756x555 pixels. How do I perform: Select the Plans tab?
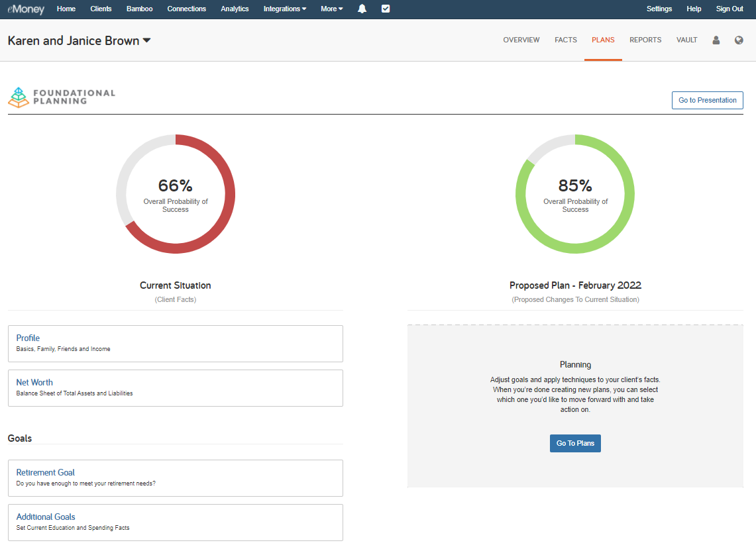pyautogui.click(x=603, y=40)
